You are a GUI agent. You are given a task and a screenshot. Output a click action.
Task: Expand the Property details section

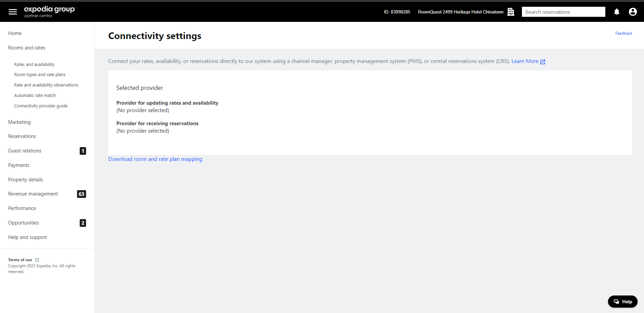(x=26, y=180)
